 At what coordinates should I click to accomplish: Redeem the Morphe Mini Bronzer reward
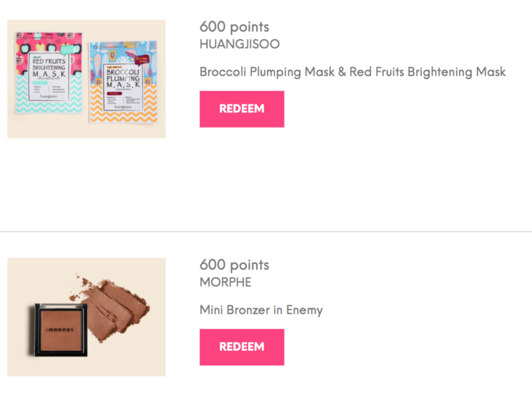coord(242,347)
